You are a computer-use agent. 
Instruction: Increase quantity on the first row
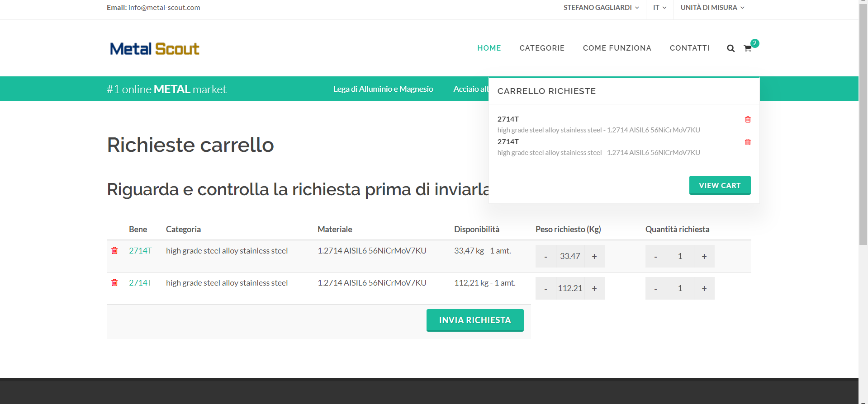click(704, 256)
